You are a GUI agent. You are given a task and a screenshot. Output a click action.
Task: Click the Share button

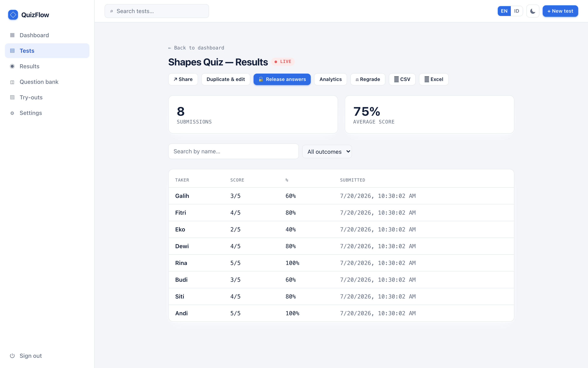[x=183, y=79]
